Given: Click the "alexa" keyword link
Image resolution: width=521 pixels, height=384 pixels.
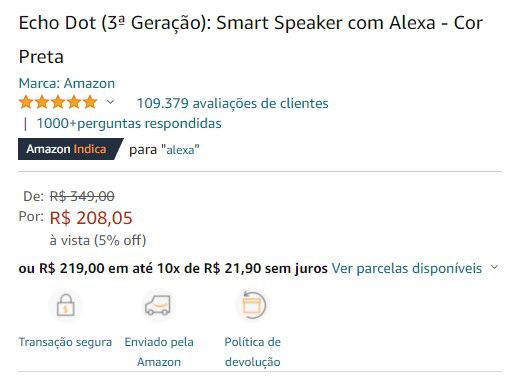Looking at the screenshot, I should (180, 150).
